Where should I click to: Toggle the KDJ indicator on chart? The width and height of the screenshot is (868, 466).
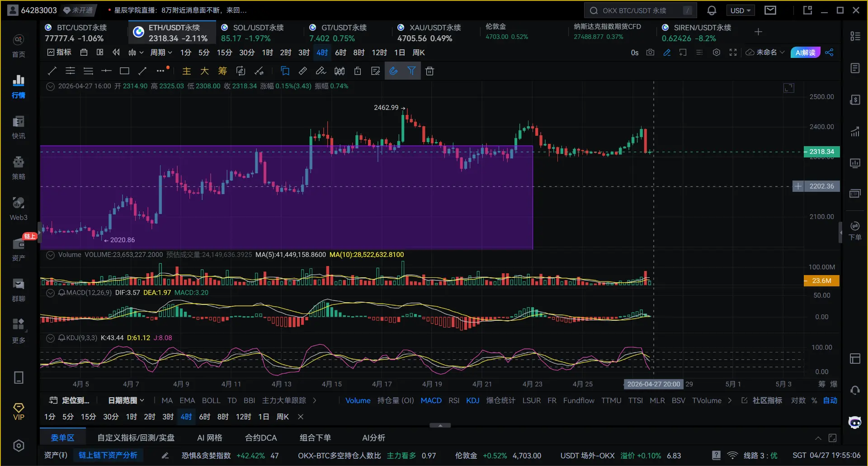pos(472,400)
